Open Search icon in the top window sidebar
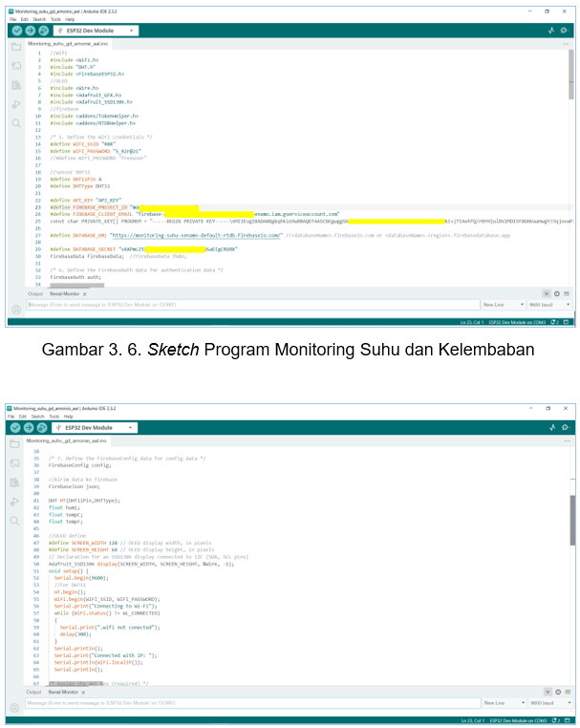This screenshot has width=580, height=728. tap(16, 123)
